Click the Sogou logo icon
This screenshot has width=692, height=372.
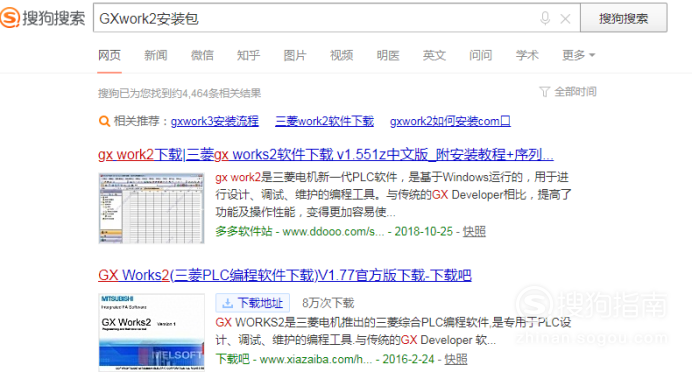(10, 18)
